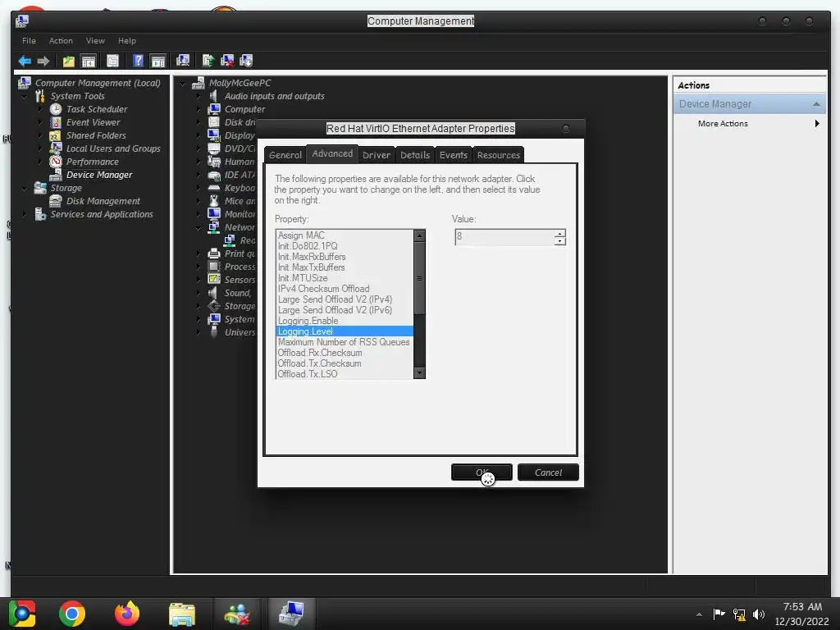Select Offload.Tx.LSO property
The width and height of the screenshot is (840, 630).
(345, 374)
